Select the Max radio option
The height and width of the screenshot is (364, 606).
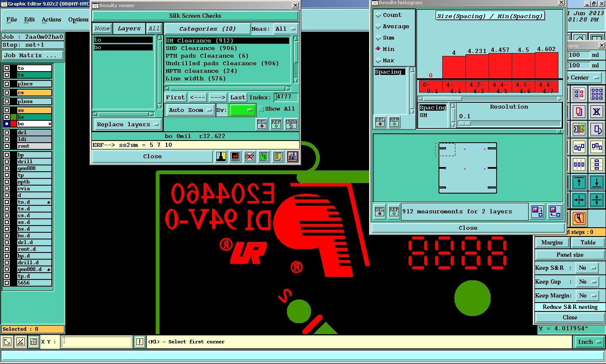tap(378, 61)
